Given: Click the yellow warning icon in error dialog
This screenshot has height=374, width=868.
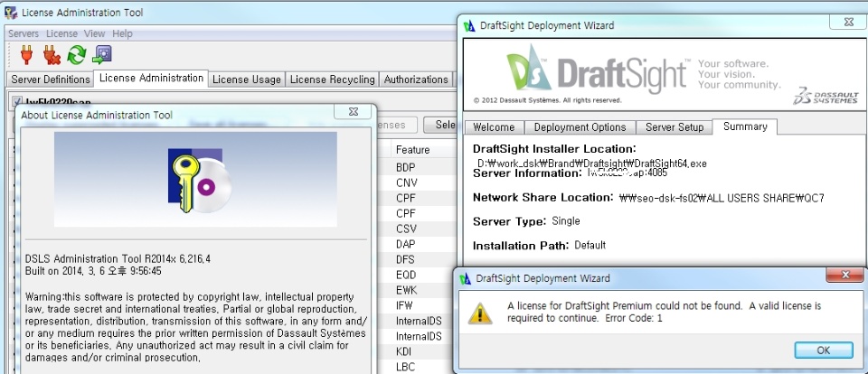Looking at the screenshot, I should (x=480, y=313).
